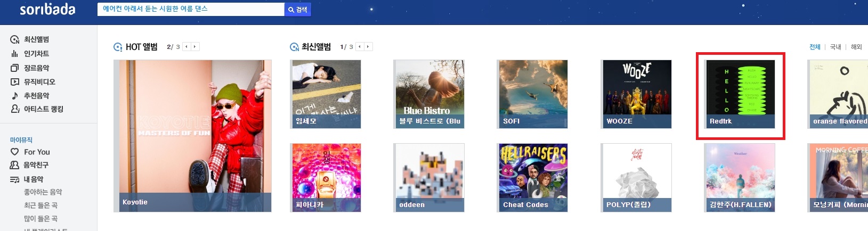
Task: Click the HOT 앨범 section icon
Action: click(118, 47)
